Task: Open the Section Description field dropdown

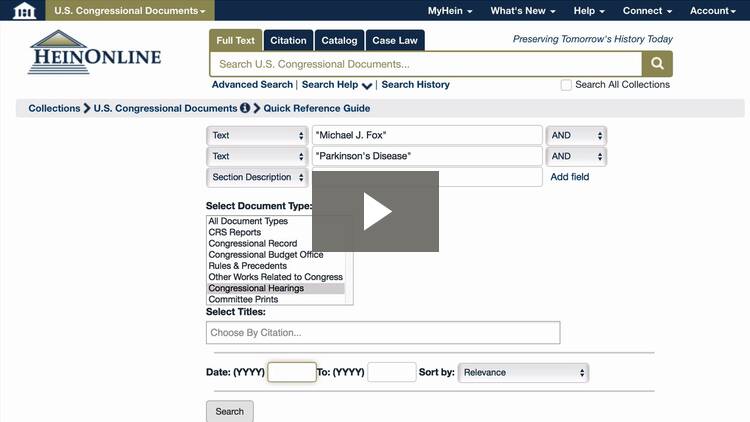Action: (257, 177)
